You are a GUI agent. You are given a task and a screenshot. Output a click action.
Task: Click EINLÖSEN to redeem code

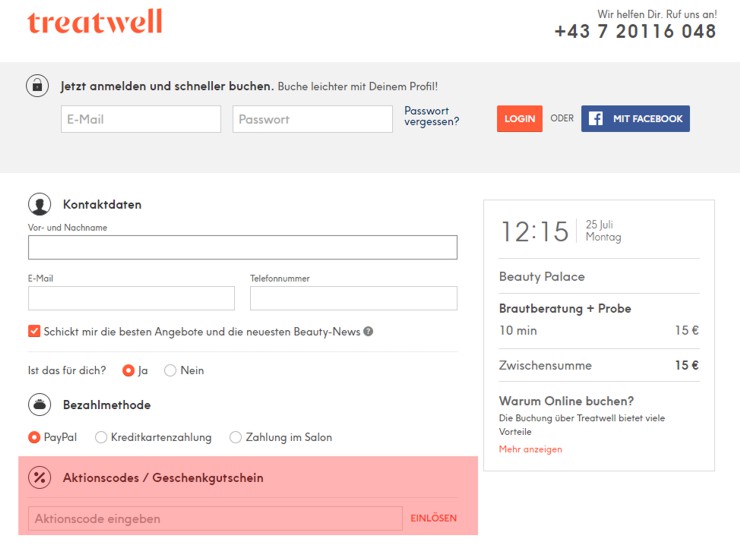[x=433, y=518]
